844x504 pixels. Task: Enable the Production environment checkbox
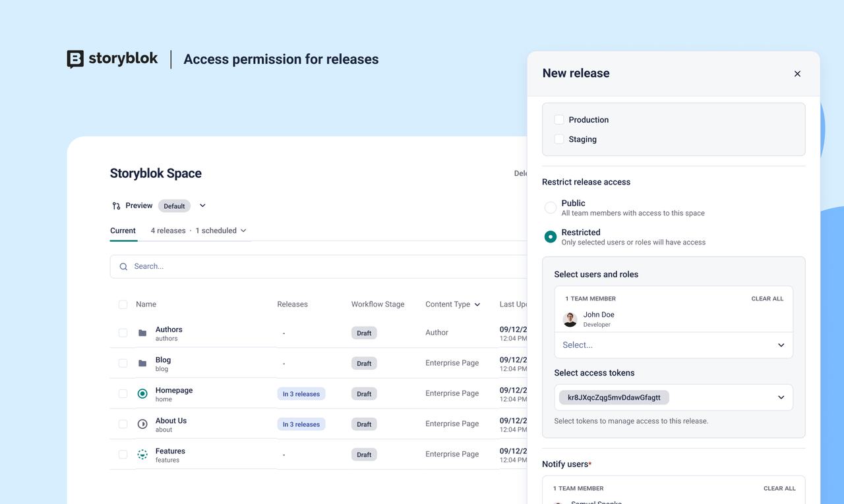pyautogui.click(x=559, y=119)
